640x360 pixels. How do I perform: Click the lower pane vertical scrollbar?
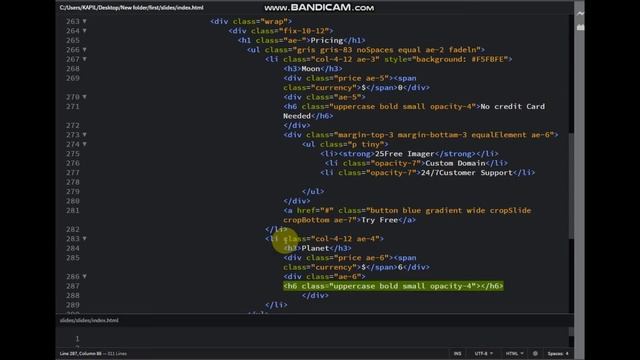(571, 331)
